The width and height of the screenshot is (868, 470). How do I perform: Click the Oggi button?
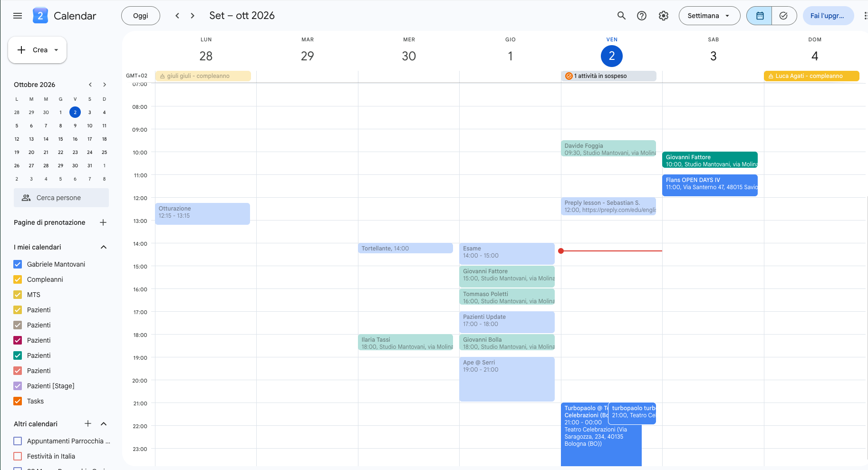point(141,16)
